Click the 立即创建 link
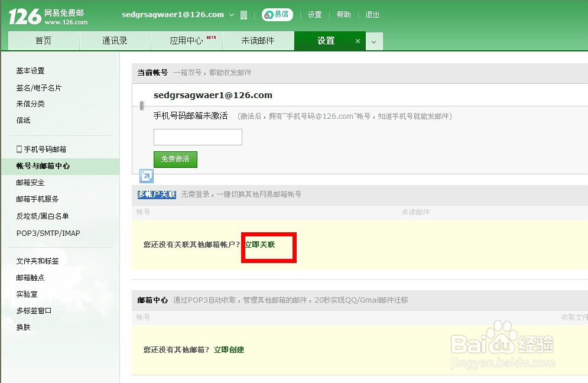The image size is (588, 383). pos(229,349)
